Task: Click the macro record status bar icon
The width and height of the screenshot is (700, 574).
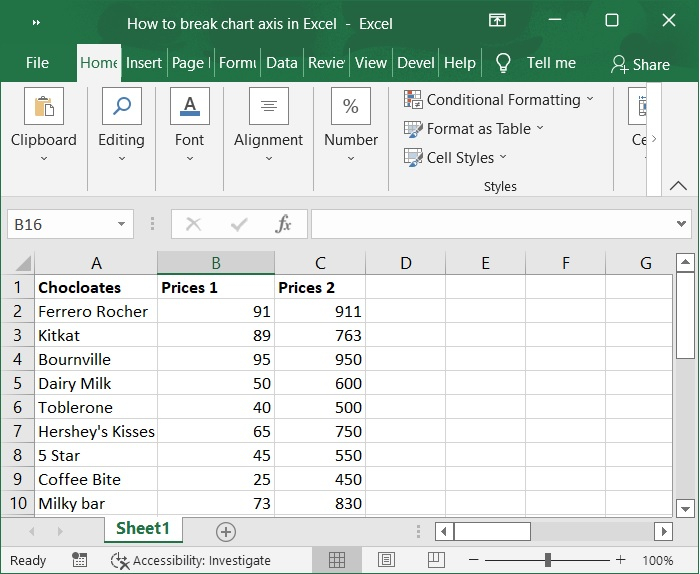Action: pos(78,560)
